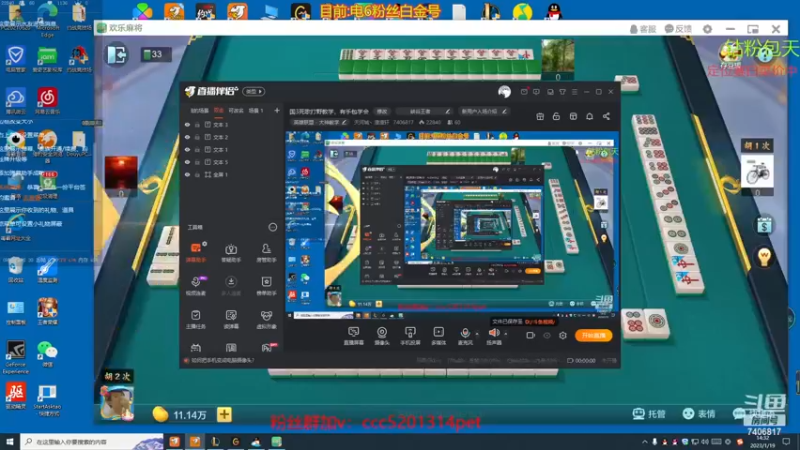Open user avatar profile in streaming app
The image size is (800, 450).
504,91
